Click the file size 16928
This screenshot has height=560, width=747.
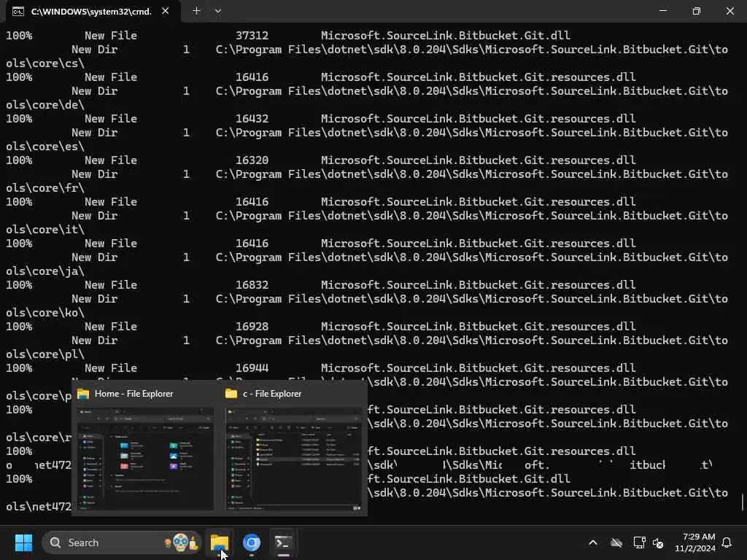click(x=252, y=326)
